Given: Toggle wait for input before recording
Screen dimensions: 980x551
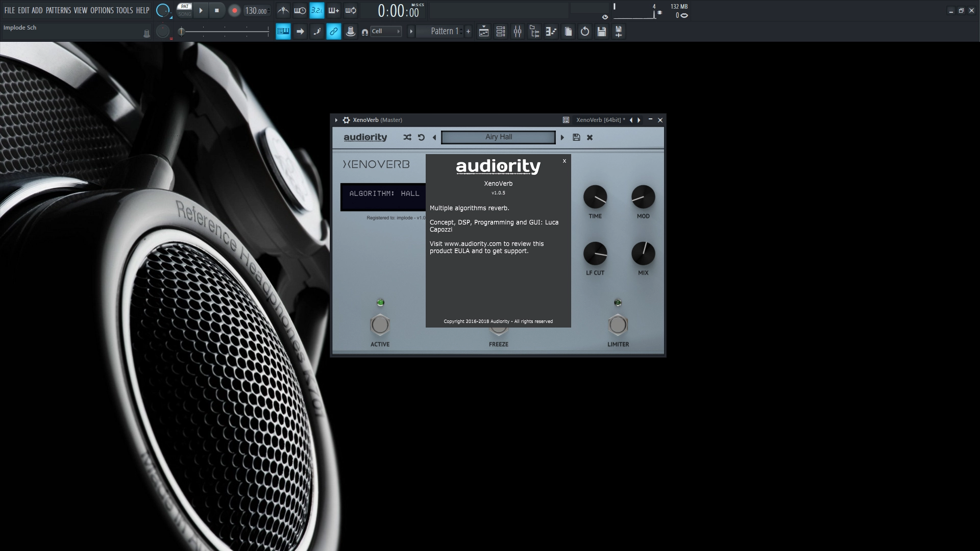Looking at the screenshot, I should pyautogui.click(x=300, y=10).
